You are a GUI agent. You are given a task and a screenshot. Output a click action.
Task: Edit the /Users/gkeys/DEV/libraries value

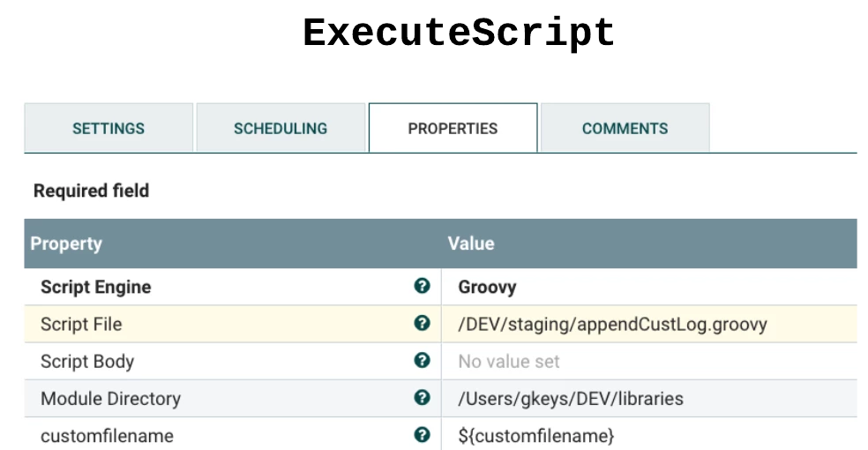(x=571, y=399)
